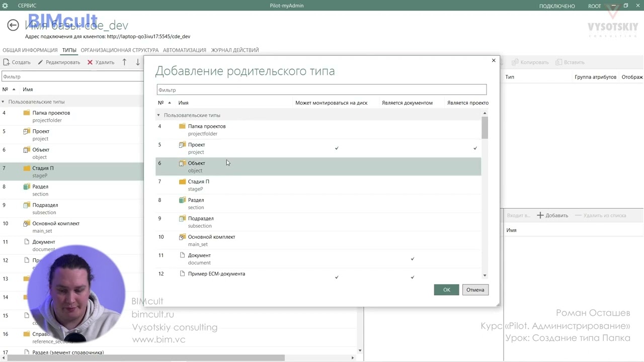
Task: Open the ЖУРНАЛ ДЕЙСТВИЙ tab
Action: (235, 50)
